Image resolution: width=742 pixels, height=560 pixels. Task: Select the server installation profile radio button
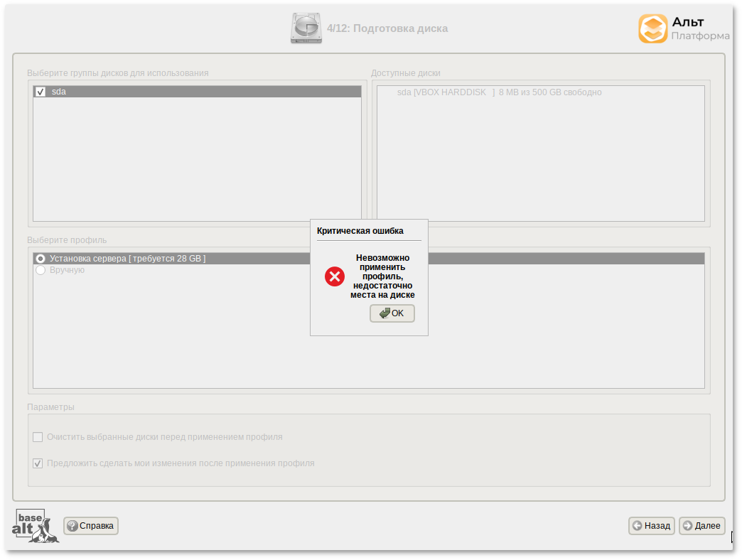point(41,259)
